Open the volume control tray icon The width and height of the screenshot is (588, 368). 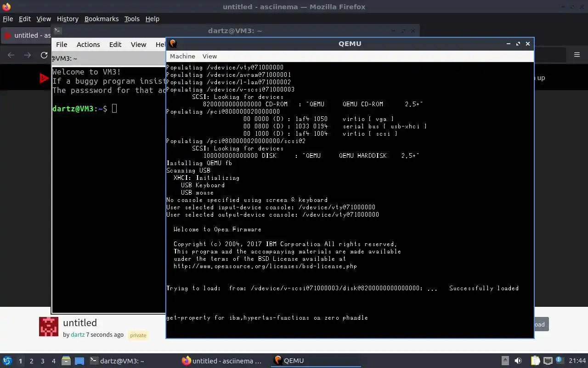(518, 361)
